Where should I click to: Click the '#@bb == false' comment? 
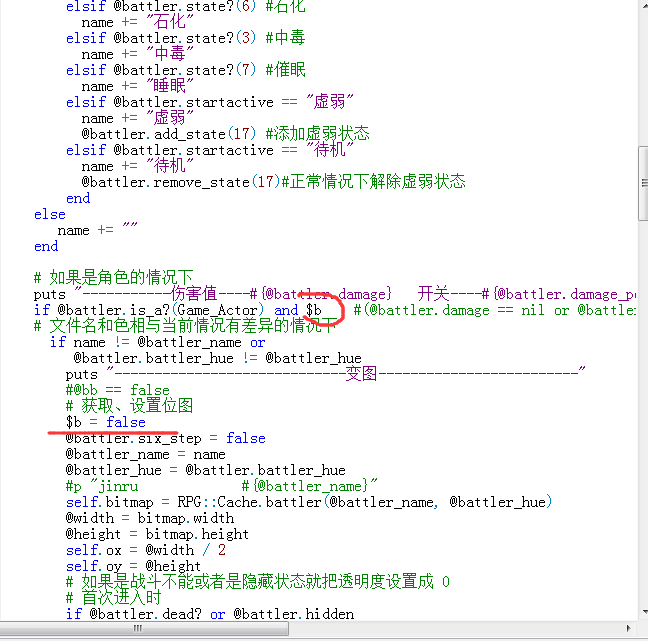[117, 390]
